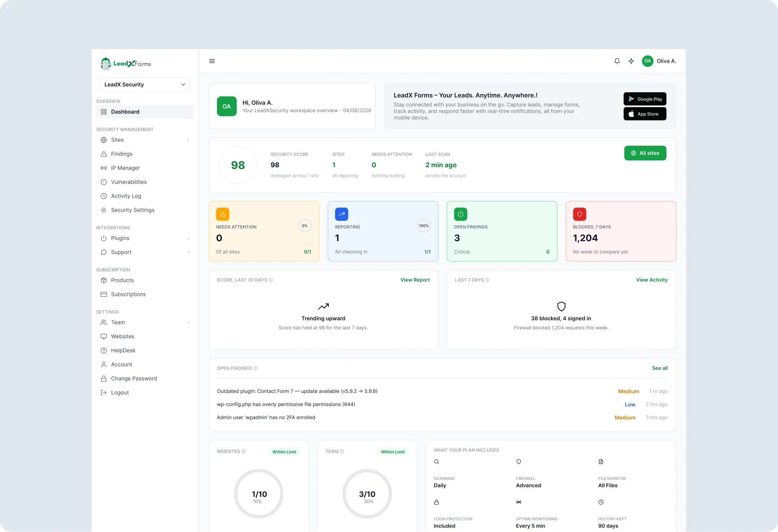Click the lightning bolt quick actions icon
The width and height of the screenshot is (778, 532).
tap(631, 61)
